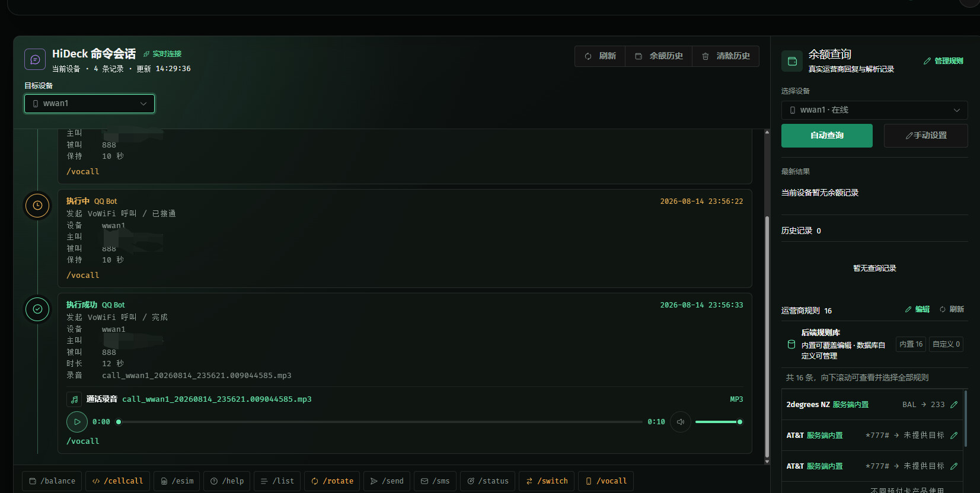
Task: Click the /switch command chip
Action: pyautogui.click(x=547, y=481)
